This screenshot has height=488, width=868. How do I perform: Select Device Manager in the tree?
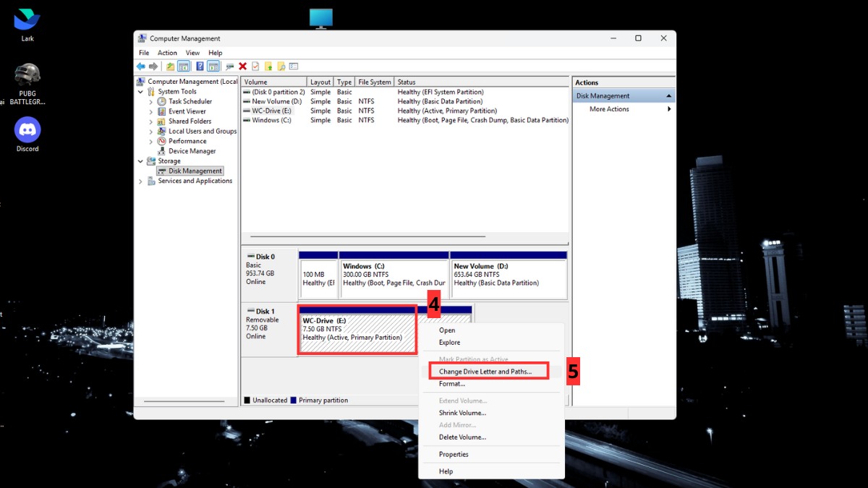192,151
